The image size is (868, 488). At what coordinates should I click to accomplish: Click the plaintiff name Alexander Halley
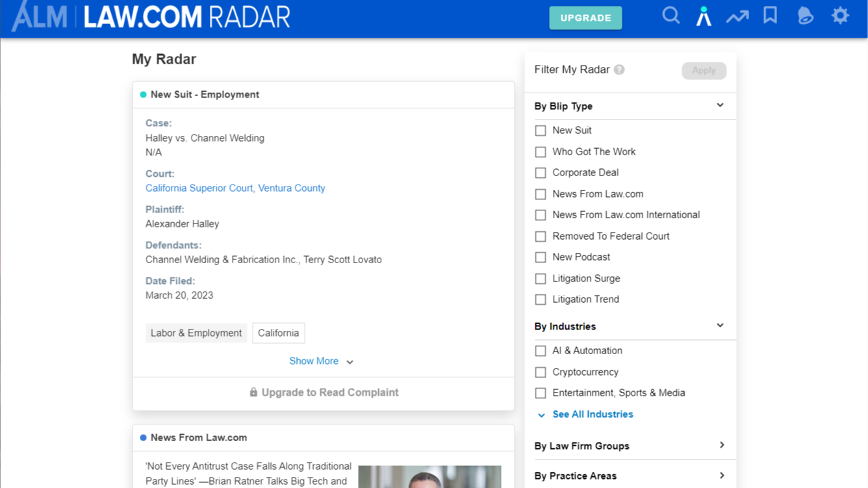pyautogui.click(x=182, y=224)
